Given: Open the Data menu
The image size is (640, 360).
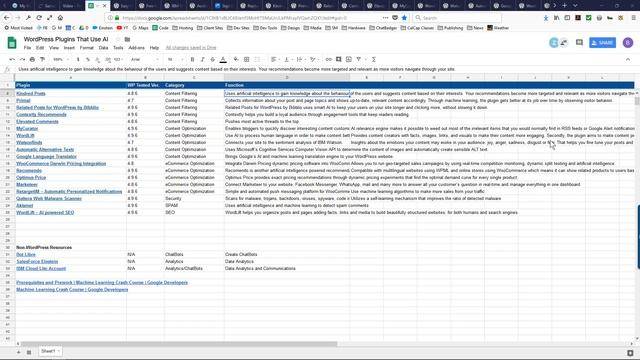Looking at the screenshot, I should pos(103,48).
